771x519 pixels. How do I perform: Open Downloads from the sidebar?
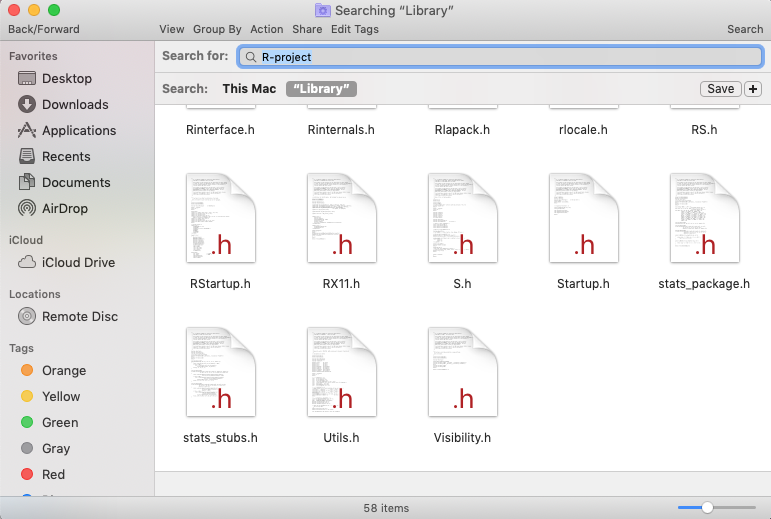[x=74, y=104]
